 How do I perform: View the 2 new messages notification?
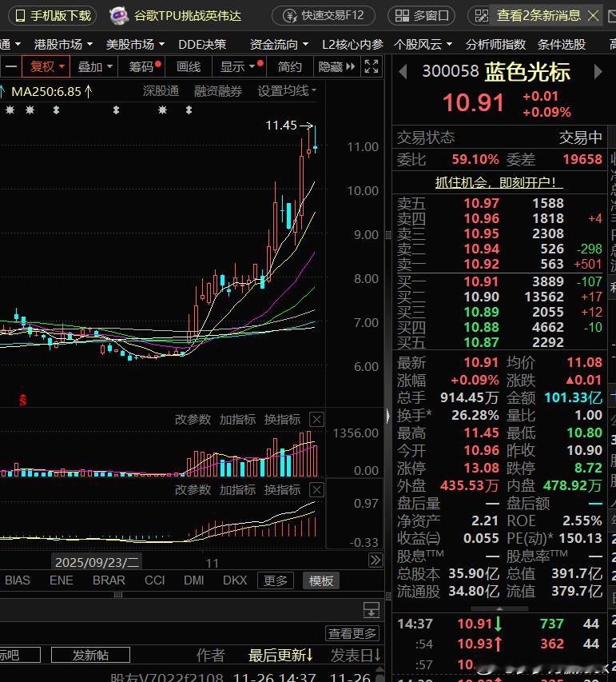click(x=539, y=16)
